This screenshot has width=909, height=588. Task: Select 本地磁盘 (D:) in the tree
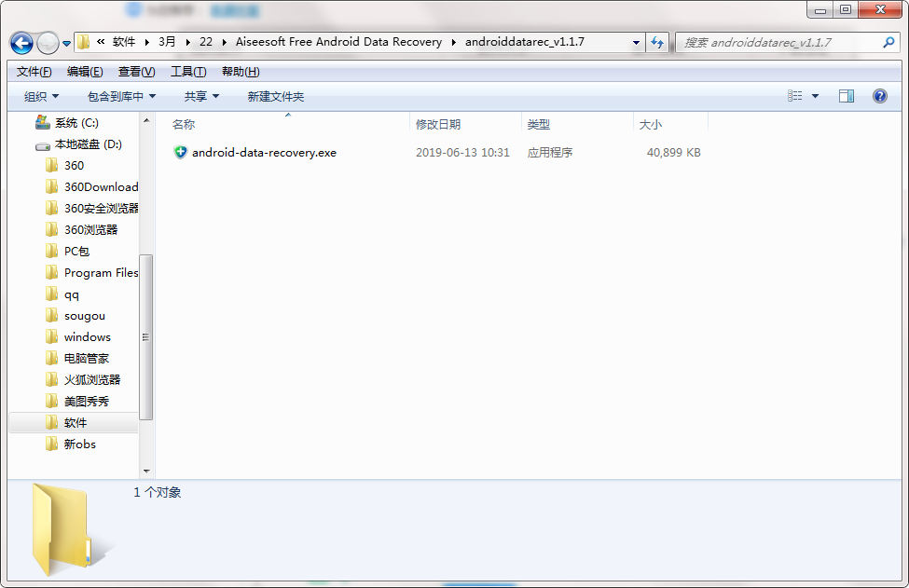(89, 144)
